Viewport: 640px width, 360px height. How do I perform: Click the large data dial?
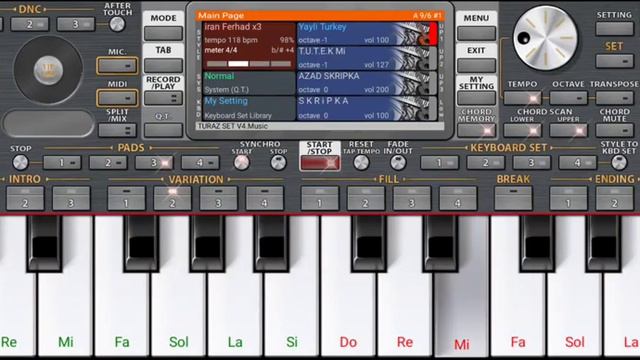[x=545, y=38]
